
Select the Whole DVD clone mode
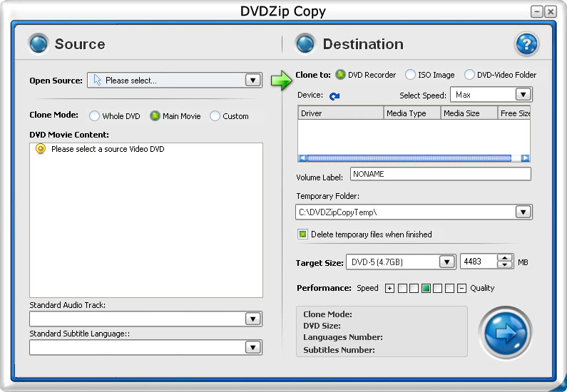94,116
